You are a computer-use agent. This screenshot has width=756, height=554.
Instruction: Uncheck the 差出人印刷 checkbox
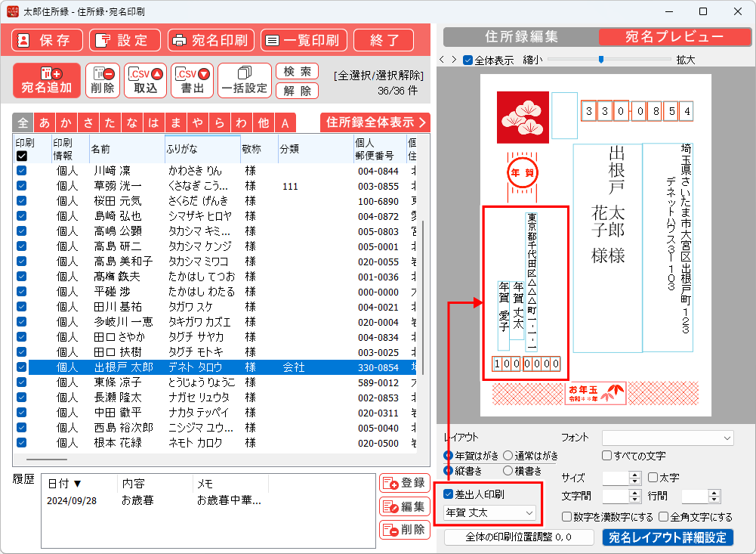pos(449,494)
